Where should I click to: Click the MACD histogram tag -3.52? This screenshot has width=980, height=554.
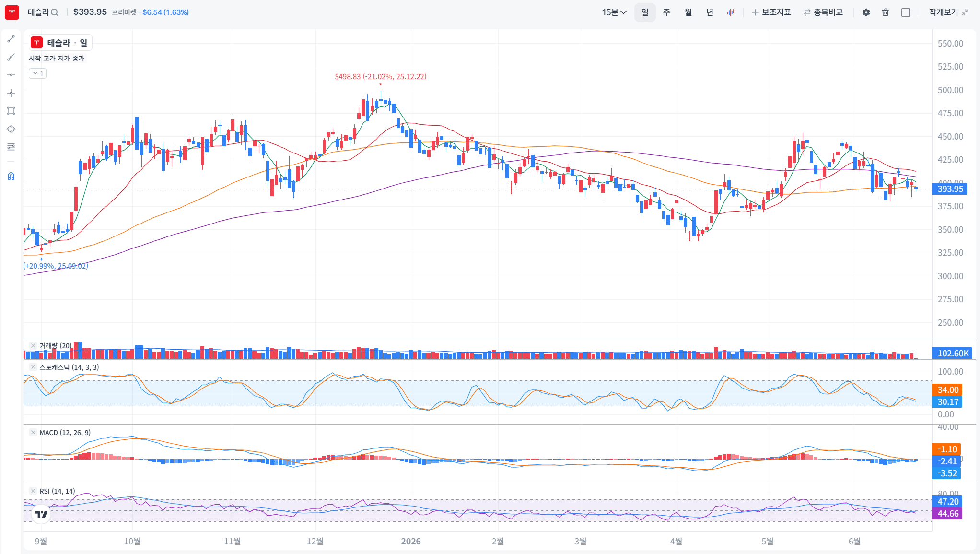(x=946, y=473)
